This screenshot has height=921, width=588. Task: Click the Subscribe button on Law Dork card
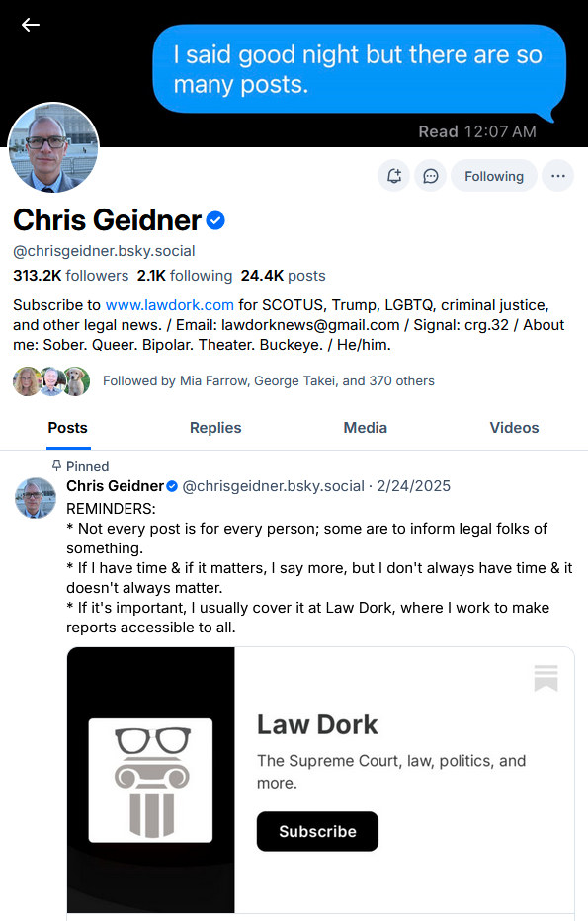tap(317, 831)
